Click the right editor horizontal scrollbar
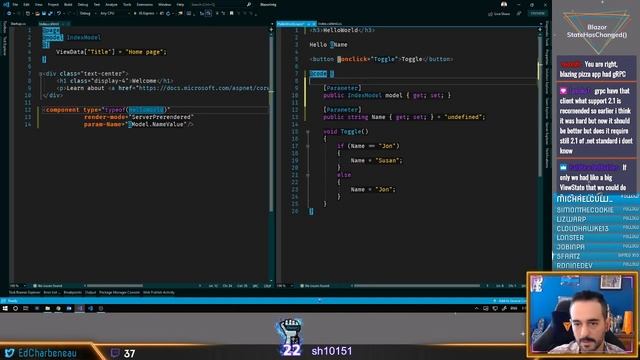The height and width of the screenshot is (360, 640). (416, 286)
